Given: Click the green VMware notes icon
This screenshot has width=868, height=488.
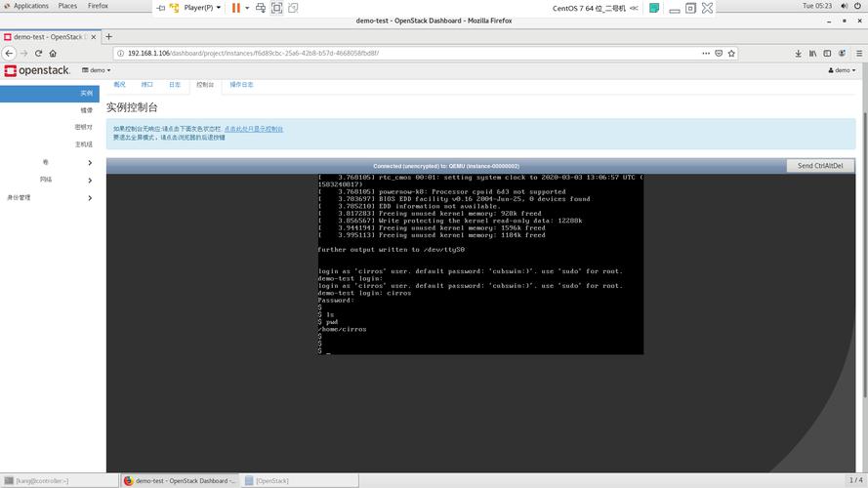Looking at the screenshot, I should point(654,8).
